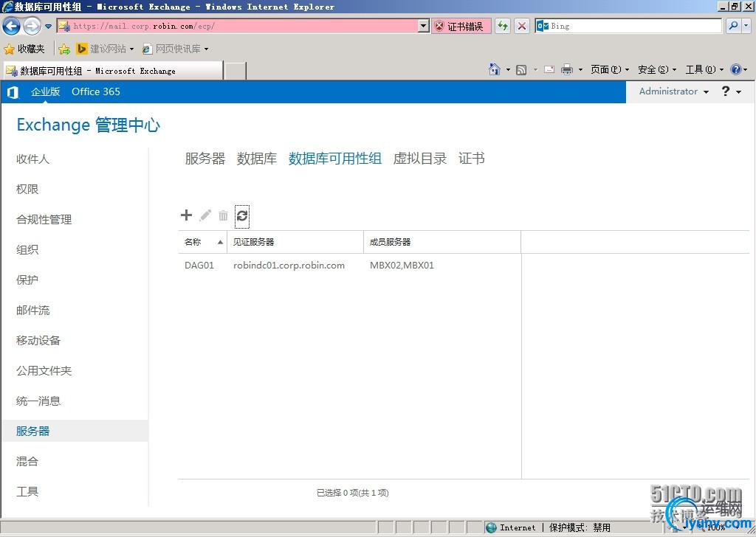The image size is (756, 537).
Task: Click the Office logo icon in header
Action: (13, 92)
